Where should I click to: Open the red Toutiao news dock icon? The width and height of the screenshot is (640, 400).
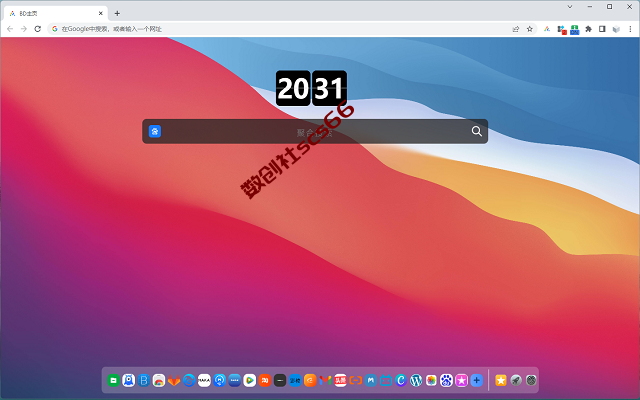click(340, 380)
